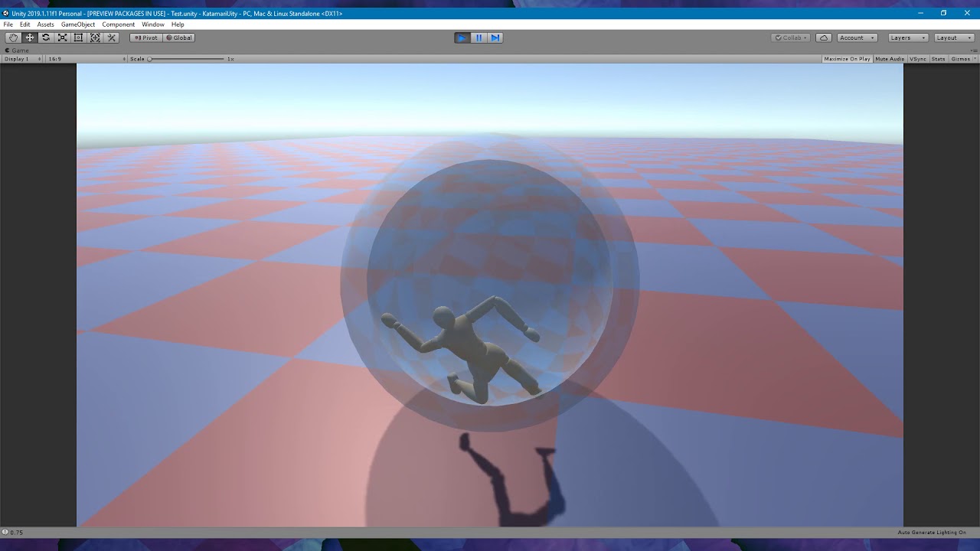Open the Layout dropdown
Screen dimensions: 980x551
tap(954, 37)
